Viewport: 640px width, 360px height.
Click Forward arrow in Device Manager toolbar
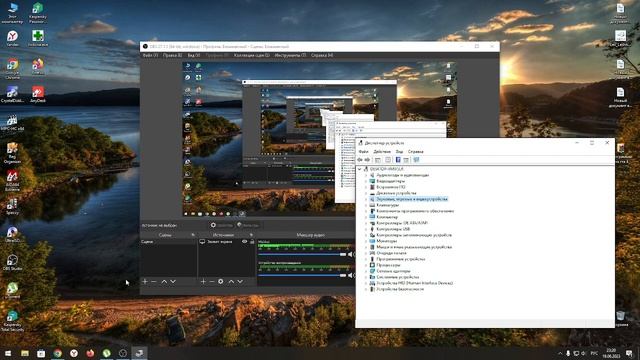coord(367,160)
